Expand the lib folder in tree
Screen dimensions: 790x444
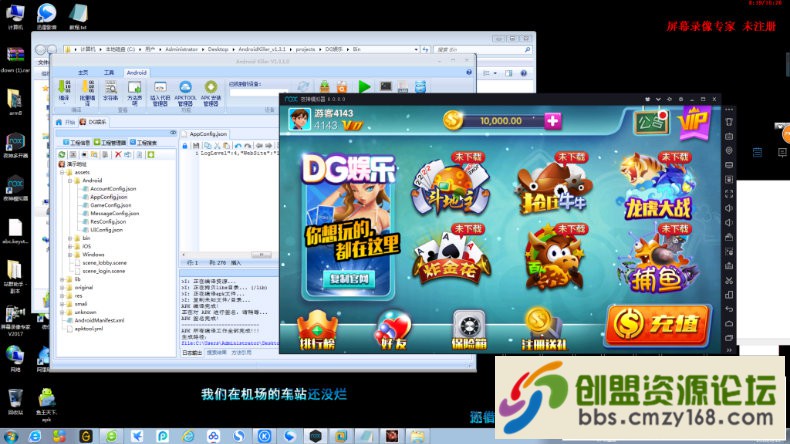click(x=62, y=279)
